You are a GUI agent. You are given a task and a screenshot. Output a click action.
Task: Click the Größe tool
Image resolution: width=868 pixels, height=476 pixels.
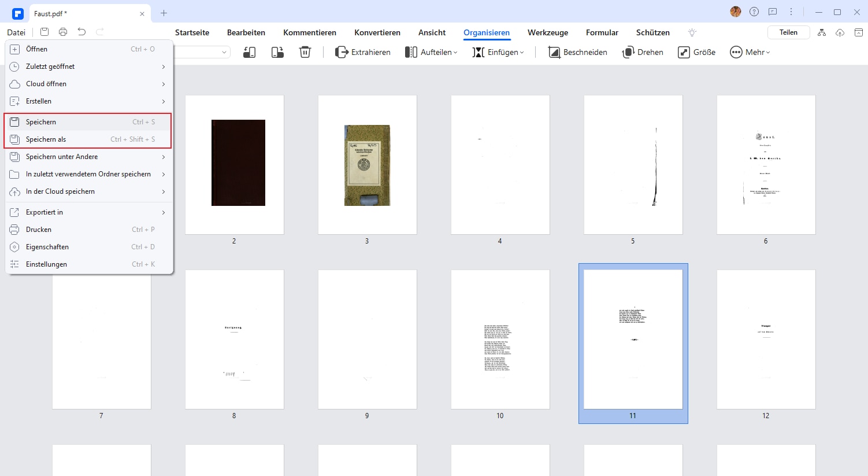pos(696,52)
